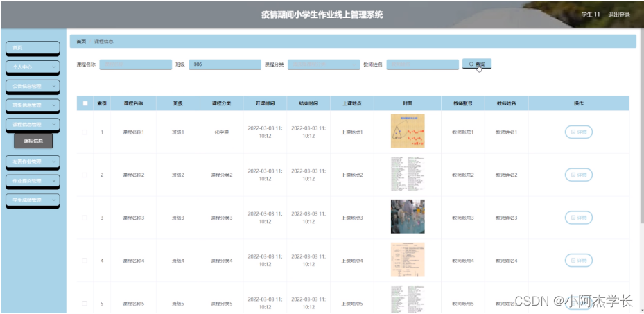Click the 结束时间 column header
Image resolution: width=644 pixels, height=314 pixels.
pyautogui.click(x=308, y=103)
